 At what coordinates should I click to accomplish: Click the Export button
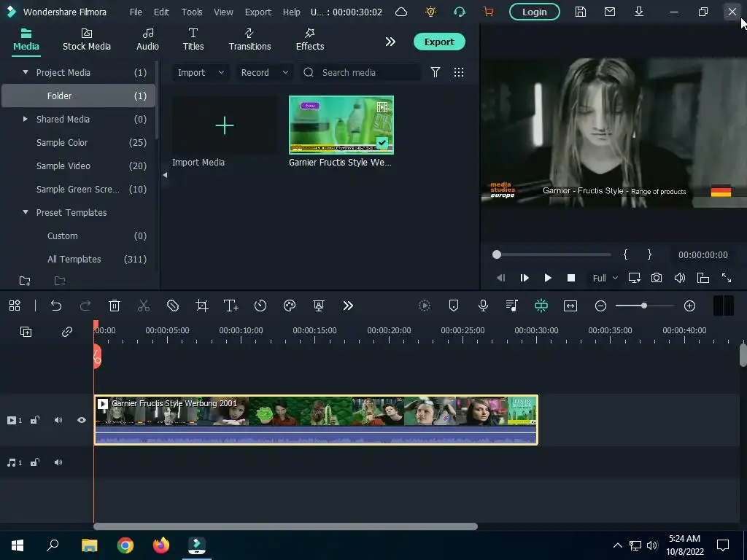point(438,42)
